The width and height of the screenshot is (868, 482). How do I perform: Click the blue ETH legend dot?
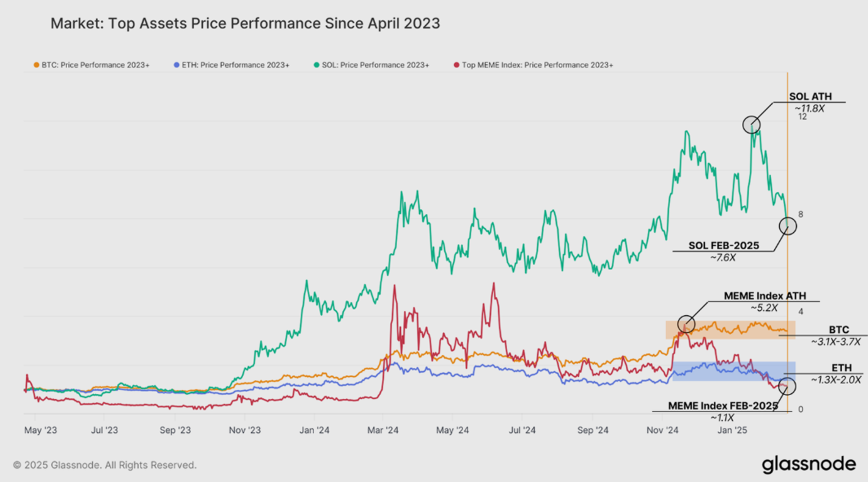(178, 65)
